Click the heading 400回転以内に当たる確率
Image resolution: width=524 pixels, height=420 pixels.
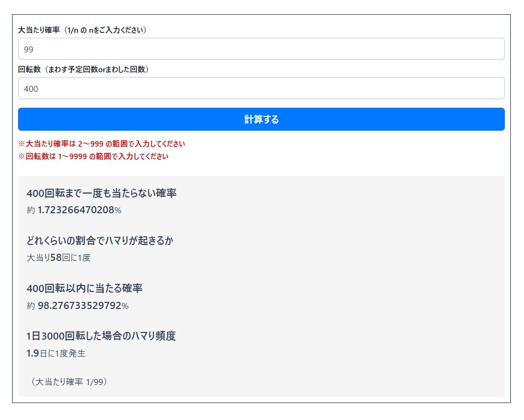coord(85,288)
